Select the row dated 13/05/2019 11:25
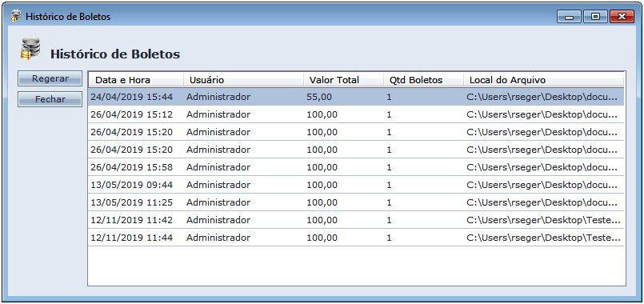 (356, 202)
